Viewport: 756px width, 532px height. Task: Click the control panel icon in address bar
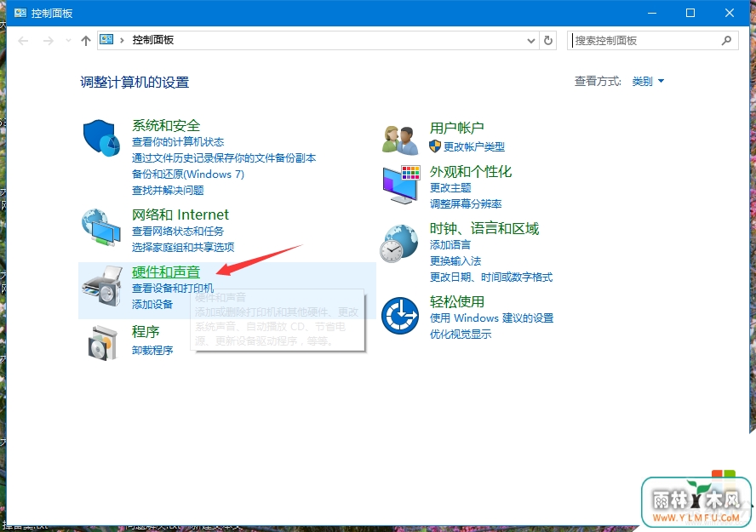pos(106,39)
